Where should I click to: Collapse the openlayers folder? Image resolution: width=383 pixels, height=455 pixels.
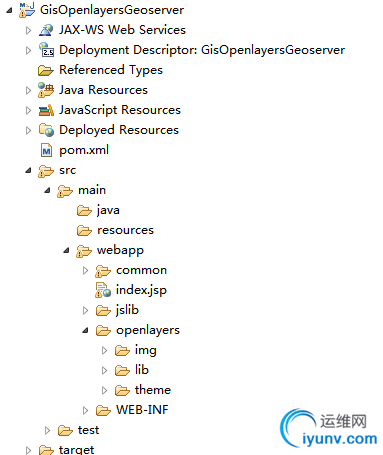85,330
